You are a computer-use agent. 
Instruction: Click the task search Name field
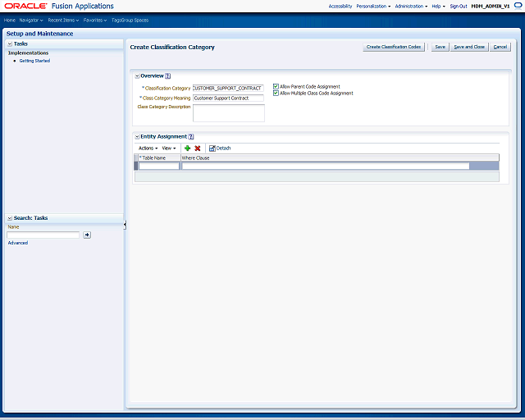43,235
